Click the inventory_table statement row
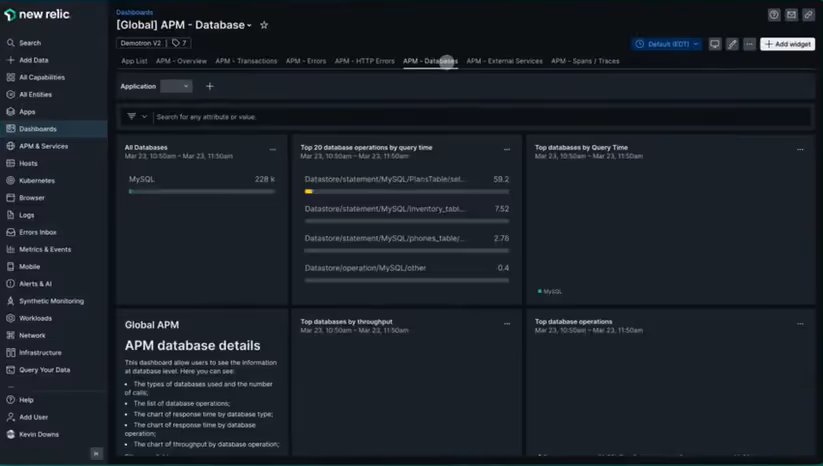 point(407,214)
